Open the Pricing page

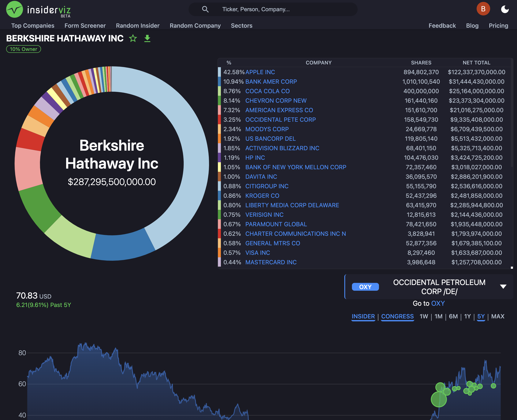pos(498,26)
